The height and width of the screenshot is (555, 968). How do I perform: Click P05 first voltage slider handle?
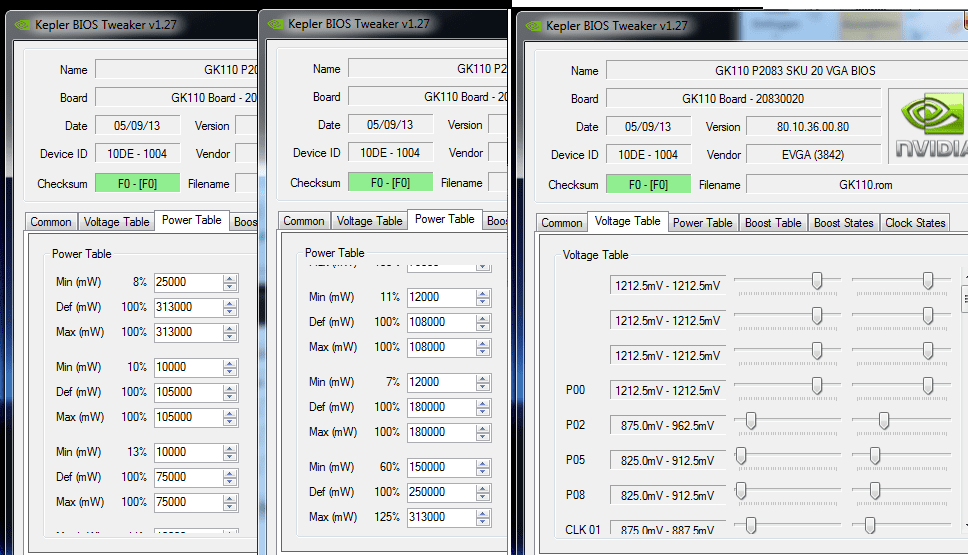pos(741,456)
